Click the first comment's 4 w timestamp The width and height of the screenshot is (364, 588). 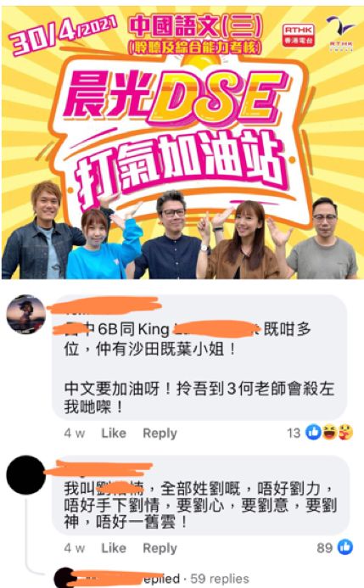click(74, 433)
